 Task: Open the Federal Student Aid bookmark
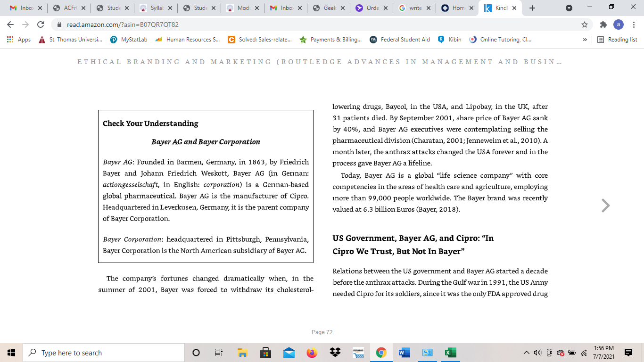coord(400,40)
